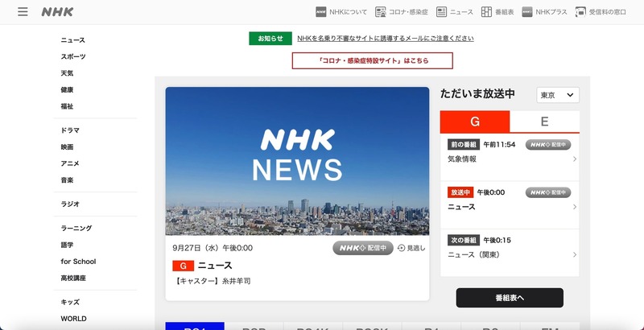The image size is (644, 330).
Task: Click the ニュース newspaper icon in header
Action: 441,12
